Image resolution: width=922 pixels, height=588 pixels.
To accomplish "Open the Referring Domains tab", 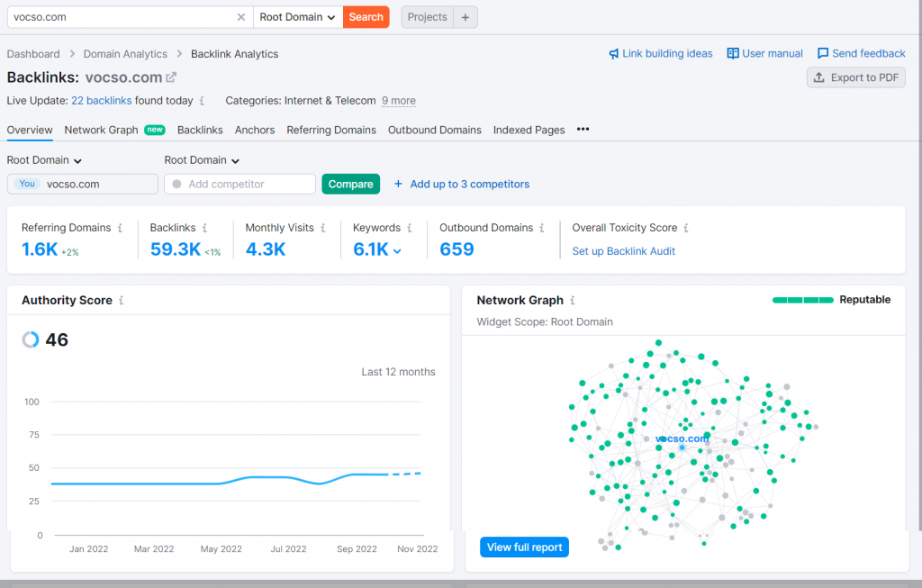I will point(331,130).
